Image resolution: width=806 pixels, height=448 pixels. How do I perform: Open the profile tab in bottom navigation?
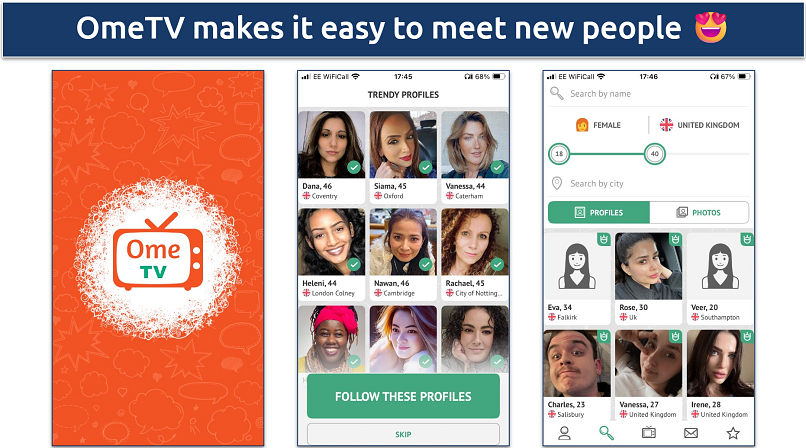tap(564, 433)
